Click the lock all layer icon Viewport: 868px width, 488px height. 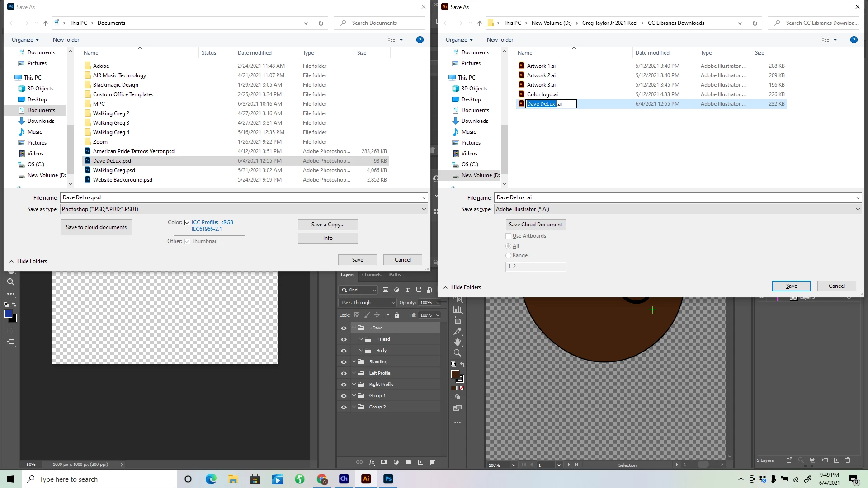[397, 315]
